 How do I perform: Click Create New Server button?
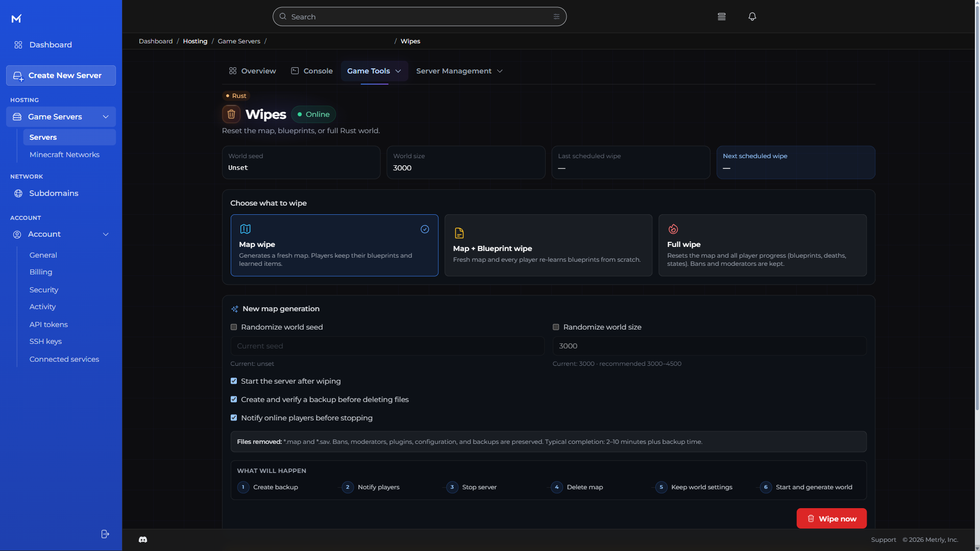pos(61,76)
